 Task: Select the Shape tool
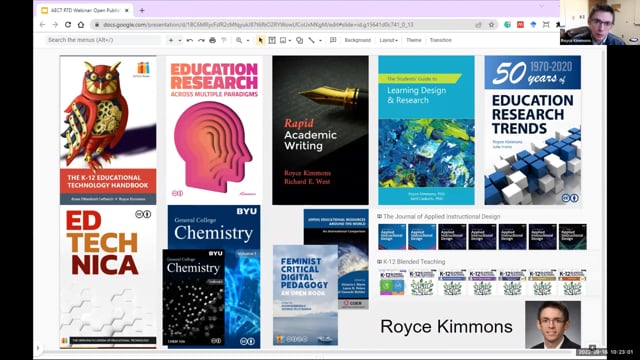click(299, 40)
